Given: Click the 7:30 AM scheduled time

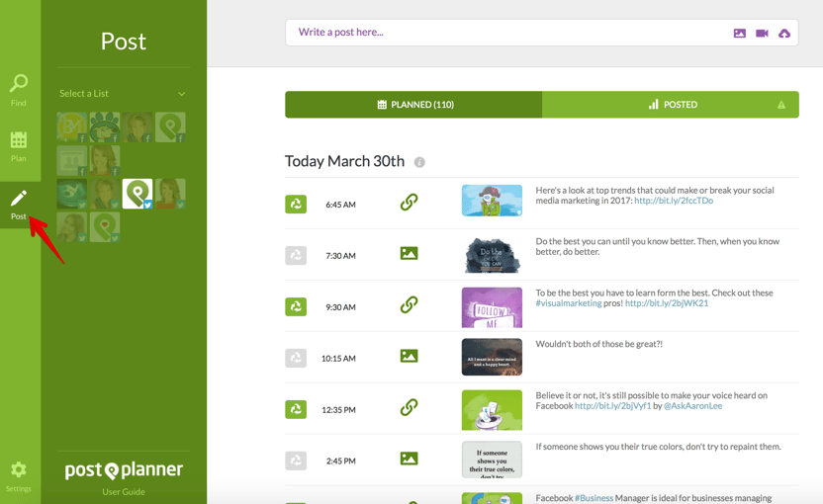Looking at the screenshot, I should [340, 256].
